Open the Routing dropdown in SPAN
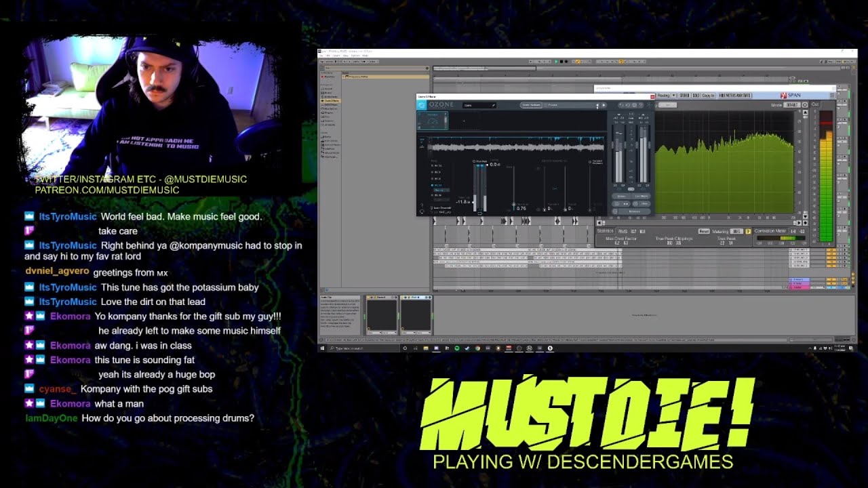This screenshot has width=868, height=488. pyautogui.click(x=667, y=96)
